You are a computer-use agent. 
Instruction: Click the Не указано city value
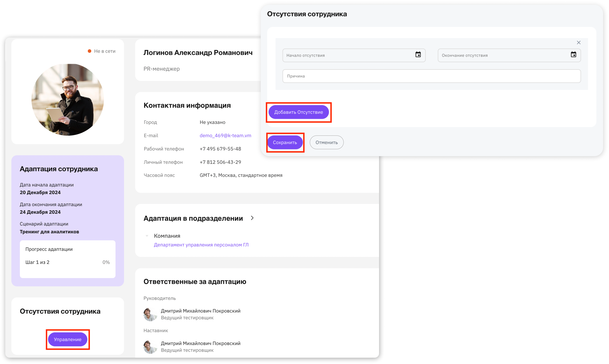tap(212, 122)
